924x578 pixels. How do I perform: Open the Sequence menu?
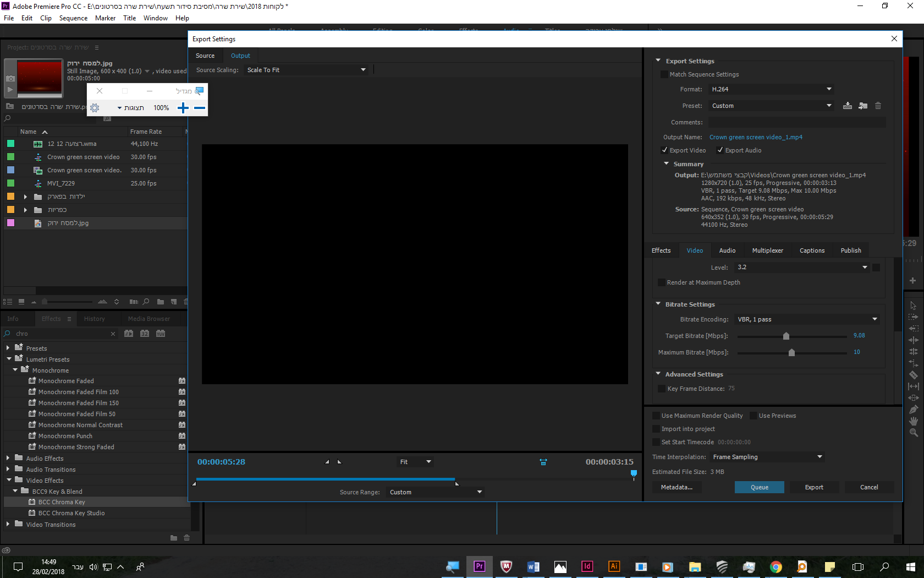tap(73, 18)
